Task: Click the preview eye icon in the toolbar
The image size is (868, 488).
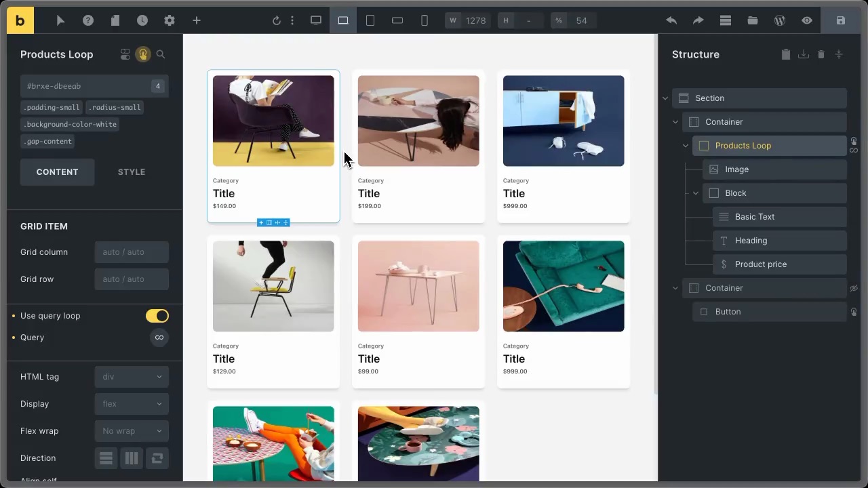Action: pyautogui.click(x=807, y=20)
